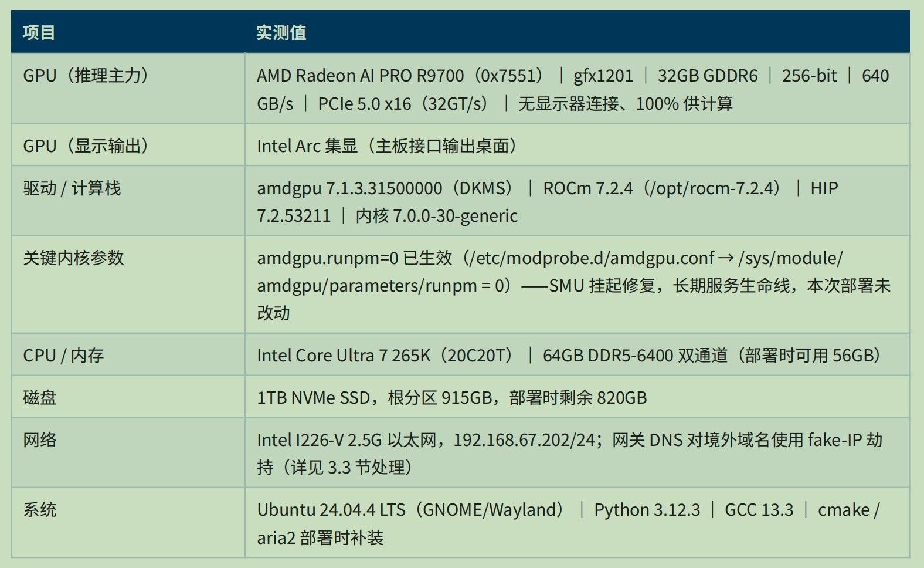Screen dimensions: 924x568
Task: Select the 'GPU（推理主力）' row label
Action: tap(86, 76)
